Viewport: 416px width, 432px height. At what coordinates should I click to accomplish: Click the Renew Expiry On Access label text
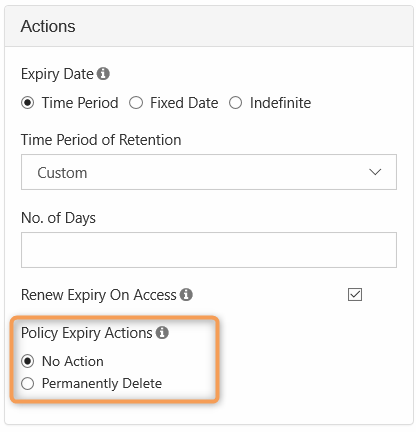(99, 295)
